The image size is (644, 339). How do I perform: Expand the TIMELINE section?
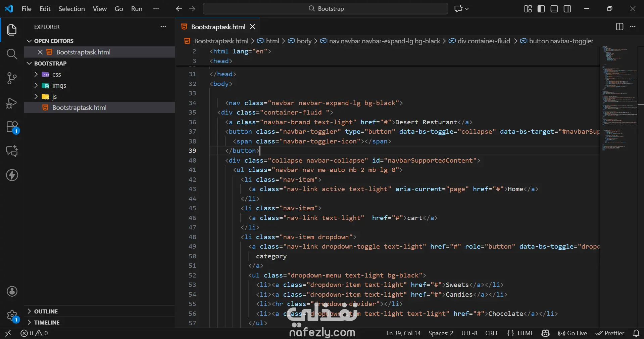pos(47,323)
